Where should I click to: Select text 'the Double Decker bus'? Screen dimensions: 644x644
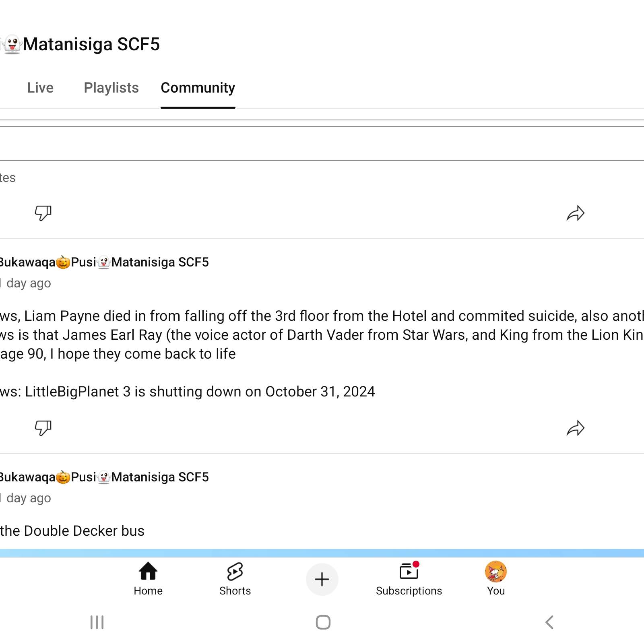(72, 530)
